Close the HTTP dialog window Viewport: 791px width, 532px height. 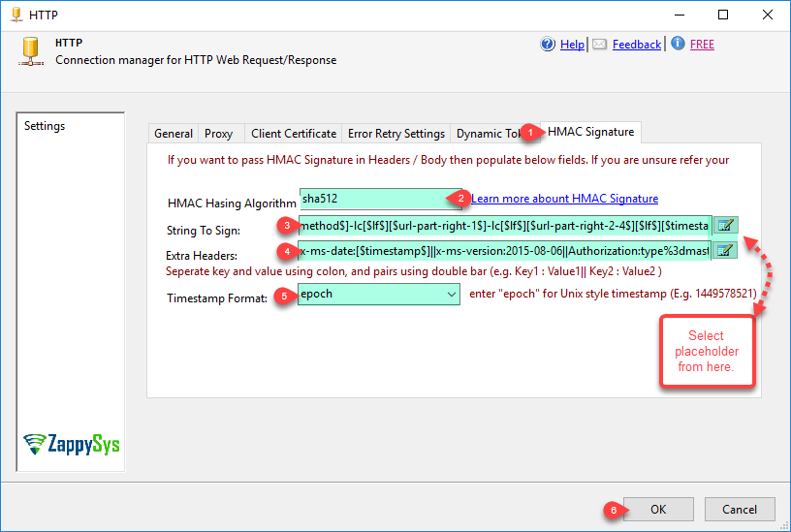(x=768, y=15)
